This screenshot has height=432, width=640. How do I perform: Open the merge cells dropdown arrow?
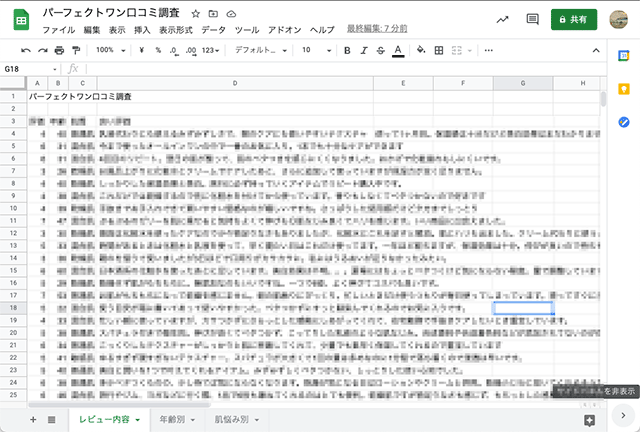tap(470, 51)
